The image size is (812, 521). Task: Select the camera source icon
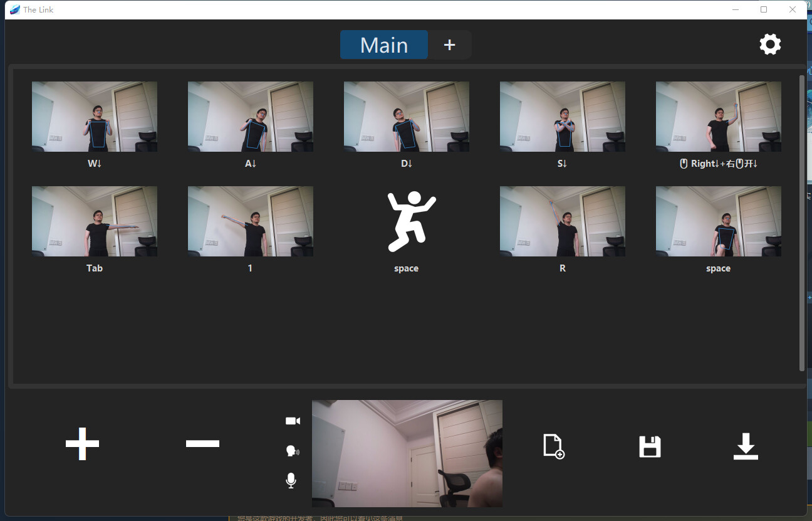coord(292,420)
